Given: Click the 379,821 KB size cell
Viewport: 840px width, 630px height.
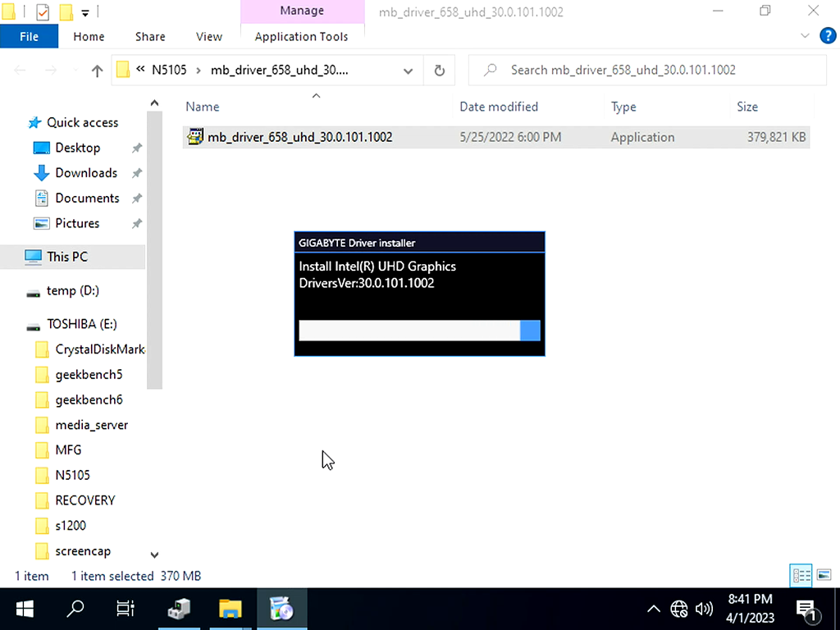Looking at the screenshot, I should pyautogui.click(x=776, y=137).
